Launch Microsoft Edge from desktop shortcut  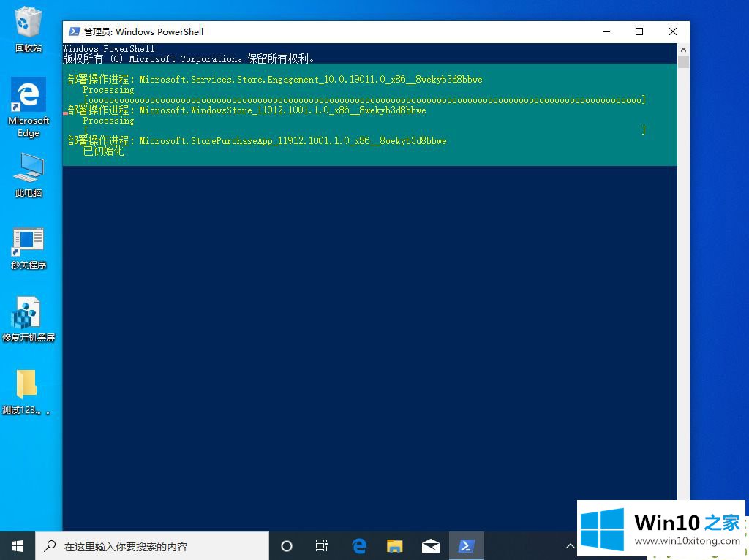click(29, 107)
